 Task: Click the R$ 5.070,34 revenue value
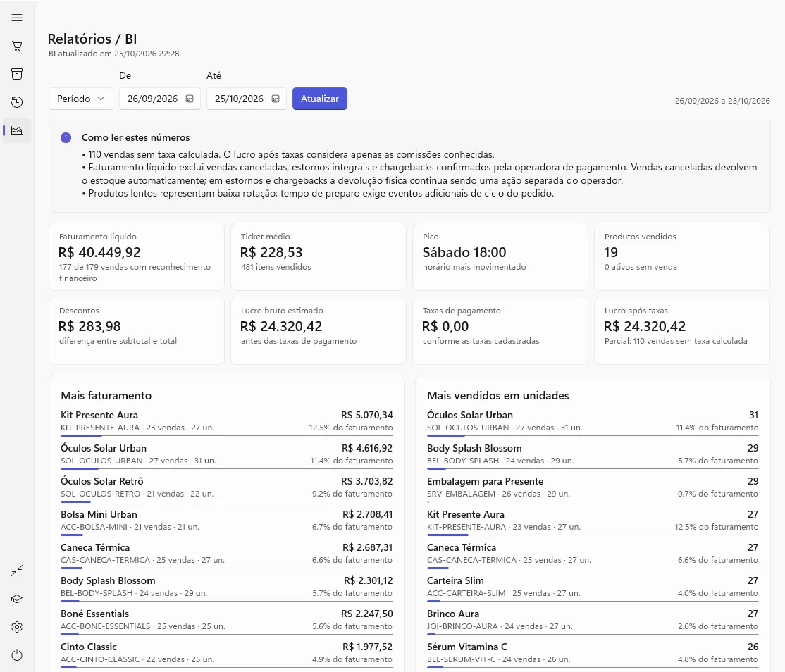click(x=367, y=415)
